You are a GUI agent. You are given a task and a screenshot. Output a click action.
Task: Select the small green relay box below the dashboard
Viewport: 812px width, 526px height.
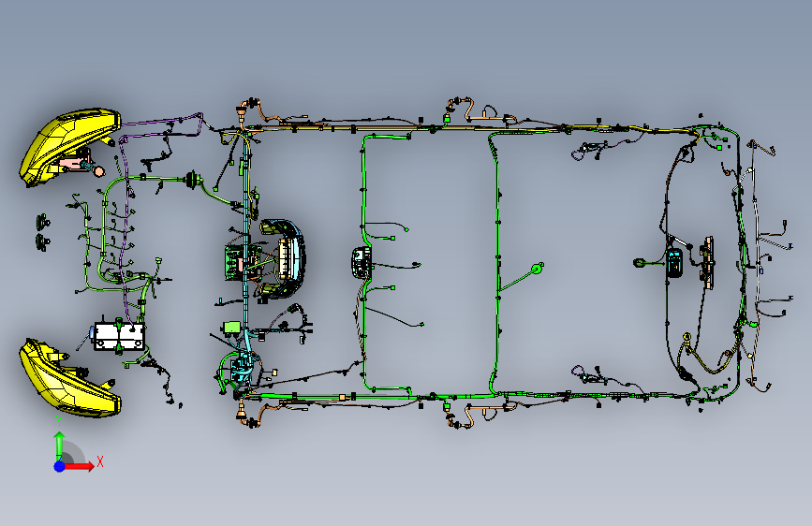pyautogui.click(x=231, y=328)
